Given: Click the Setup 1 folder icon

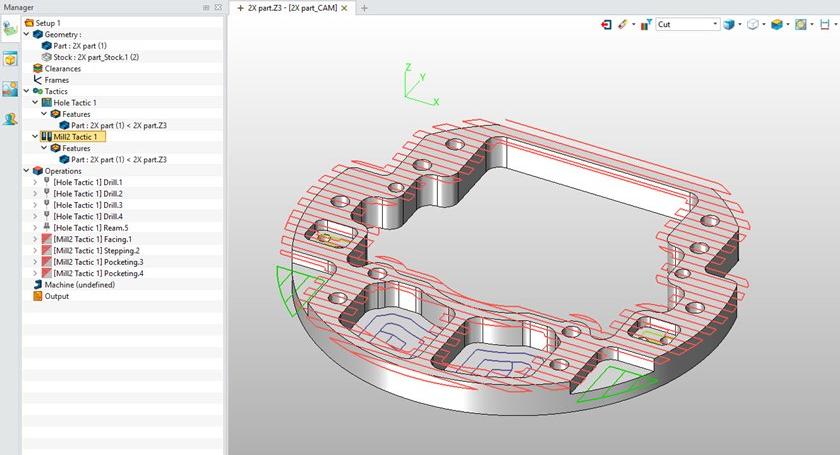Looking at the screenshot, I should click(29, 23).
